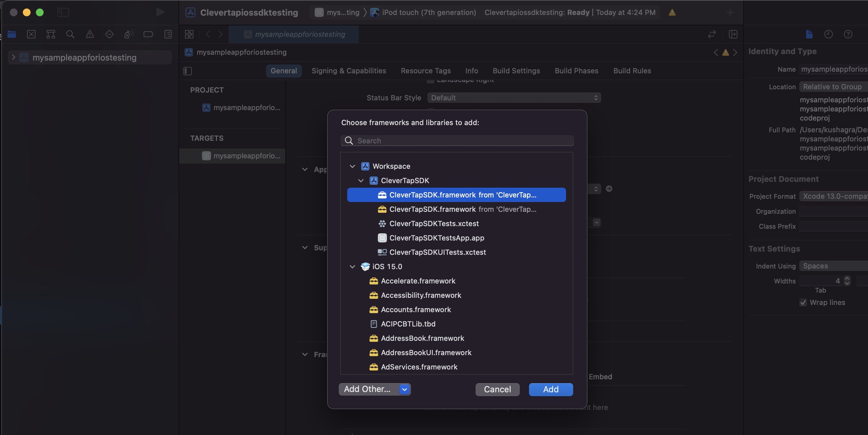
Task: Click the plus library button in toolbar
Action: coord(730,12)
